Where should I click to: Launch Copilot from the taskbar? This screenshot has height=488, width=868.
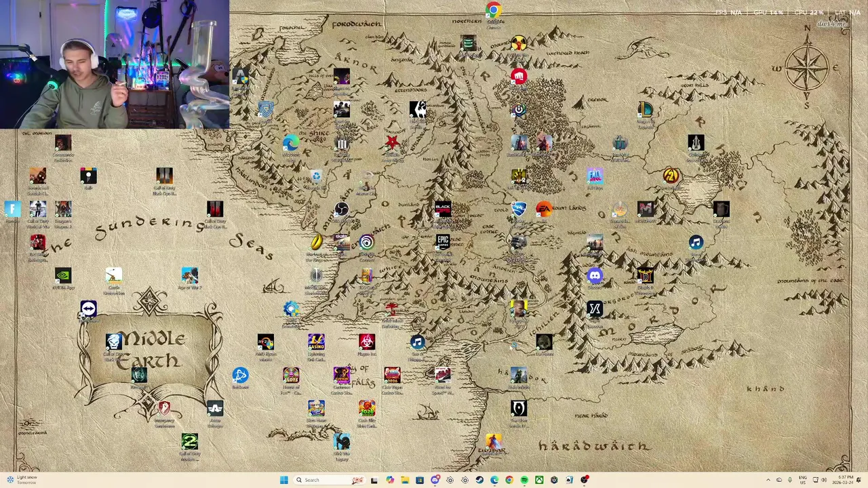(x=390, y=480)
